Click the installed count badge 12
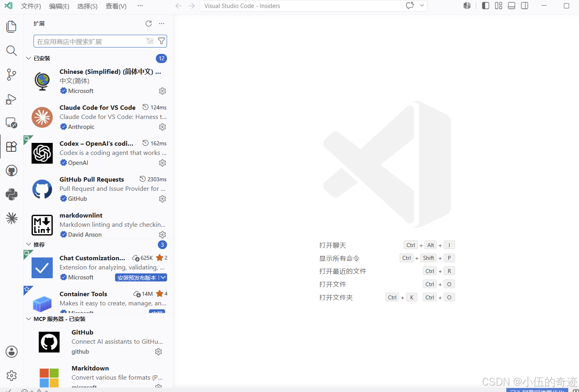Viewport: 579px width, 392px height. (161, 58)
